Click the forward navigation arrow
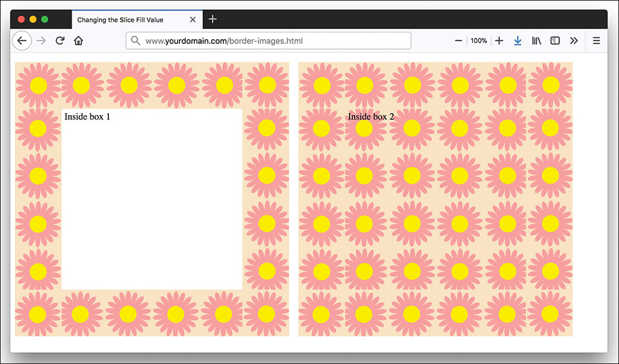Viewport: 619px width, 364px height. coord(41,40)
